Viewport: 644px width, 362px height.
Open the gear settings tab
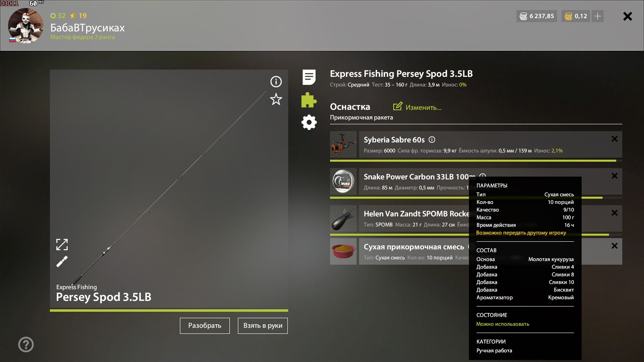309,122
